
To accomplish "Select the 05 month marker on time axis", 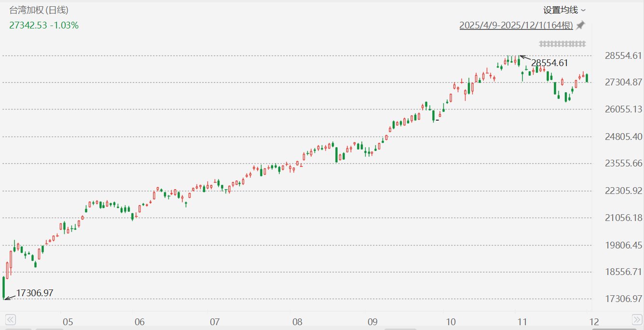I will 68,322.
